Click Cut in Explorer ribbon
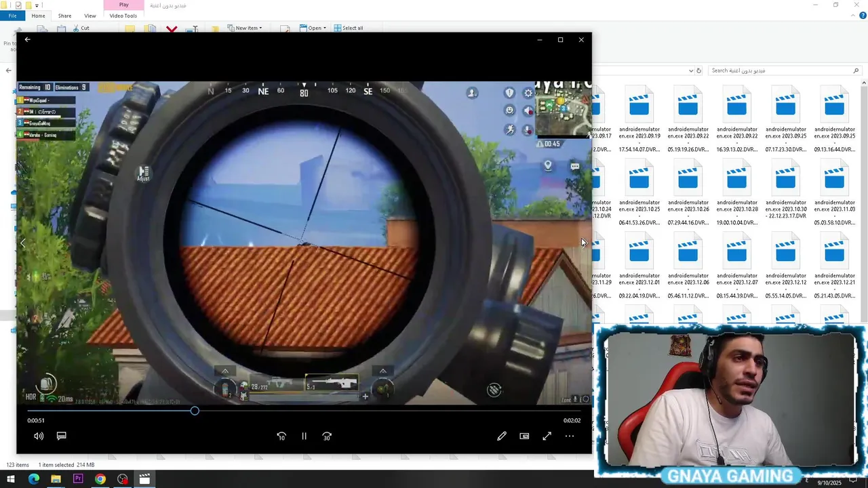The height and width of the screenshot is (488, 868). click(x=81, y=28)
